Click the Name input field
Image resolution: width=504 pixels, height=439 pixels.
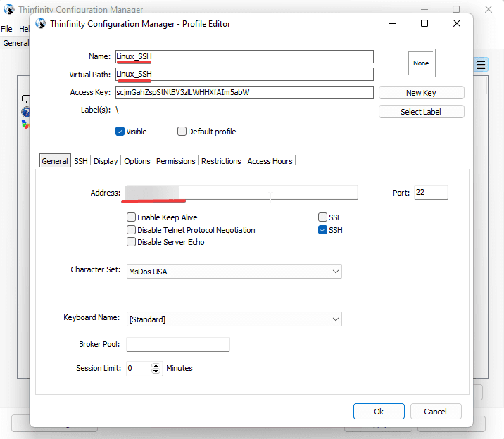point(244,56)
